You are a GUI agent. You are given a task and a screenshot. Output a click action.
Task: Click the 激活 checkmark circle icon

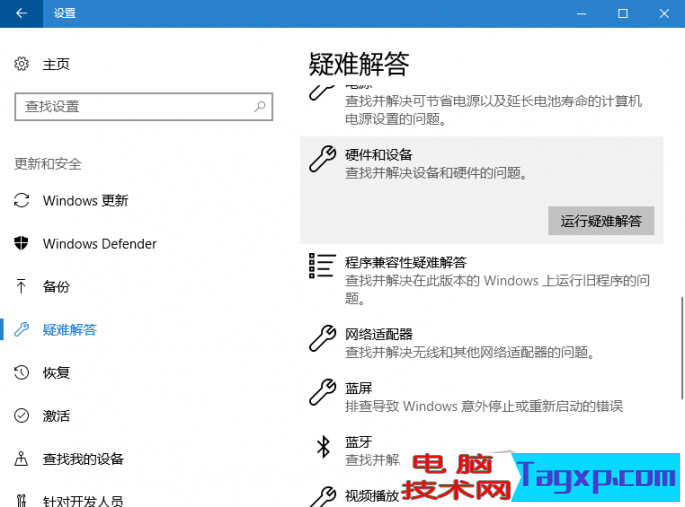tap(21, 415)
